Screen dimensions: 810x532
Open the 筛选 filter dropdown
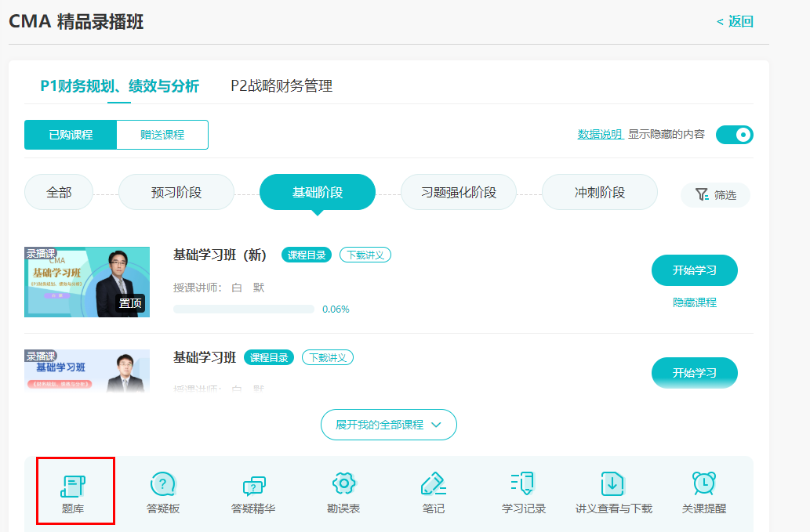pos(715,195)
